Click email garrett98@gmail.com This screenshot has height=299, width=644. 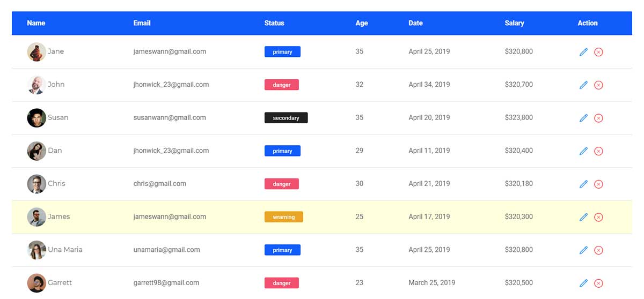pos(166,283)
